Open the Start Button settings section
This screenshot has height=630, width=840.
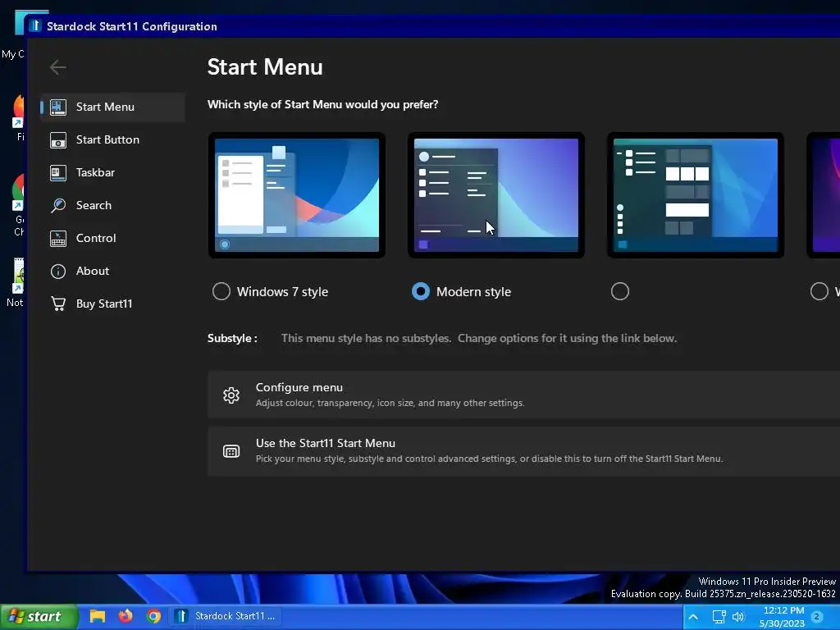pyautogui.click(x=113, y=139)
